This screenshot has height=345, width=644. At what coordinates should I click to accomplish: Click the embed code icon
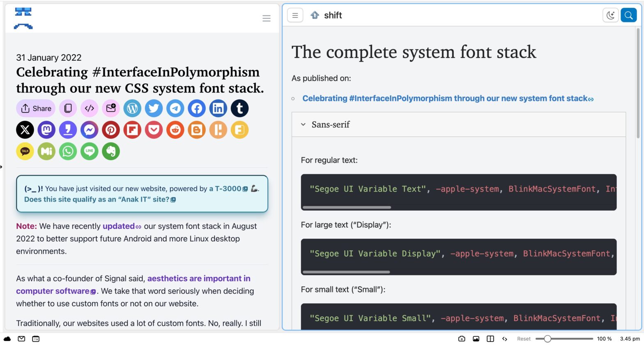(89, 108)
